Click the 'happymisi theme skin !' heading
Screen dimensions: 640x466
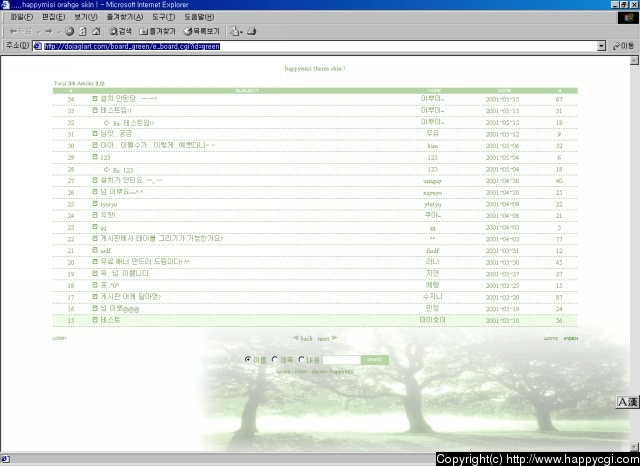click(315, 69)
